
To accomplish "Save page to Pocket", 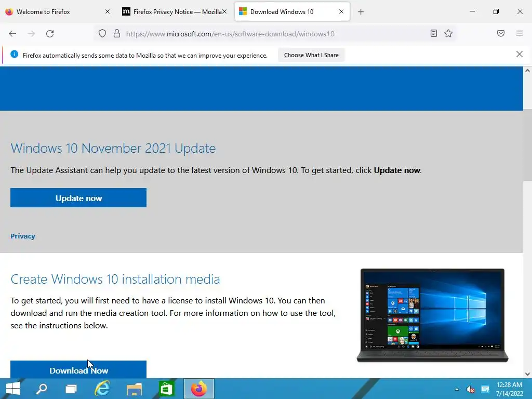I will click(x=501, y=33).
